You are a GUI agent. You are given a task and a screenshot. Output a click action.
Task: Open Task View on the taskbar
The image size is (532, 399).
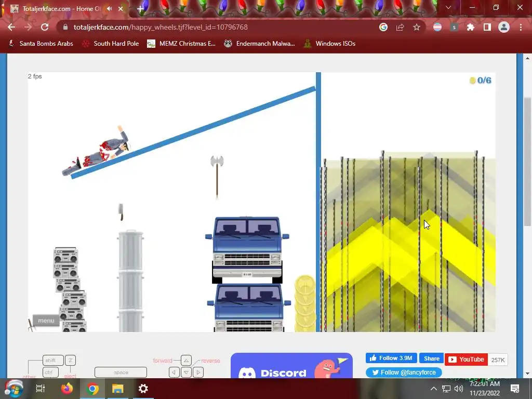click(41, 389)
